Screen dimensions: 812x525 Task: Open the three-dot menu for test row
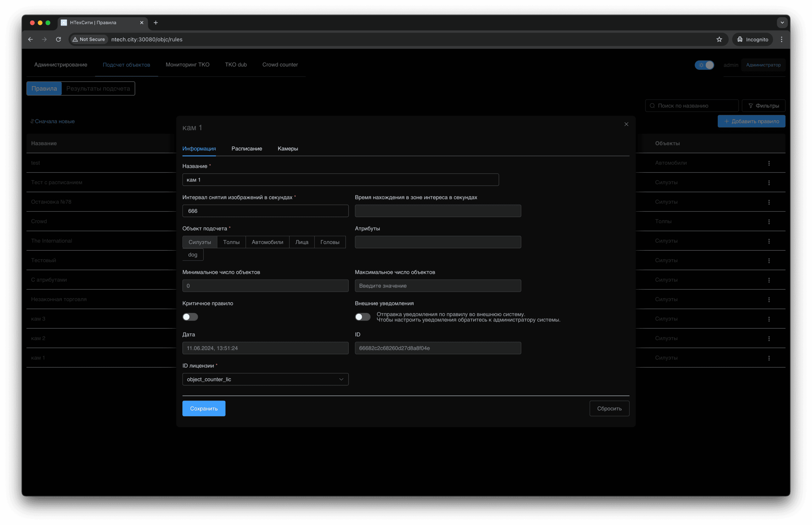tap(768, 163)
